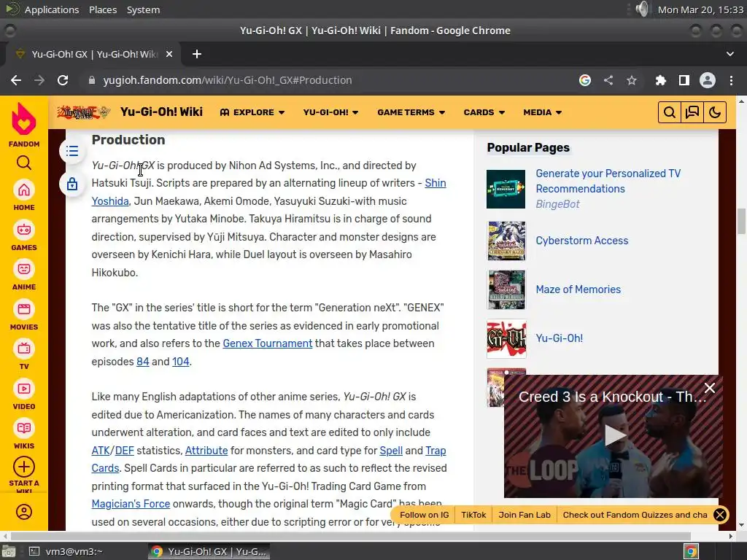Open Generate your Personalized TV Recommendations
The height and width of the screenshot is (560, 747).
click(x=608, y=181)
